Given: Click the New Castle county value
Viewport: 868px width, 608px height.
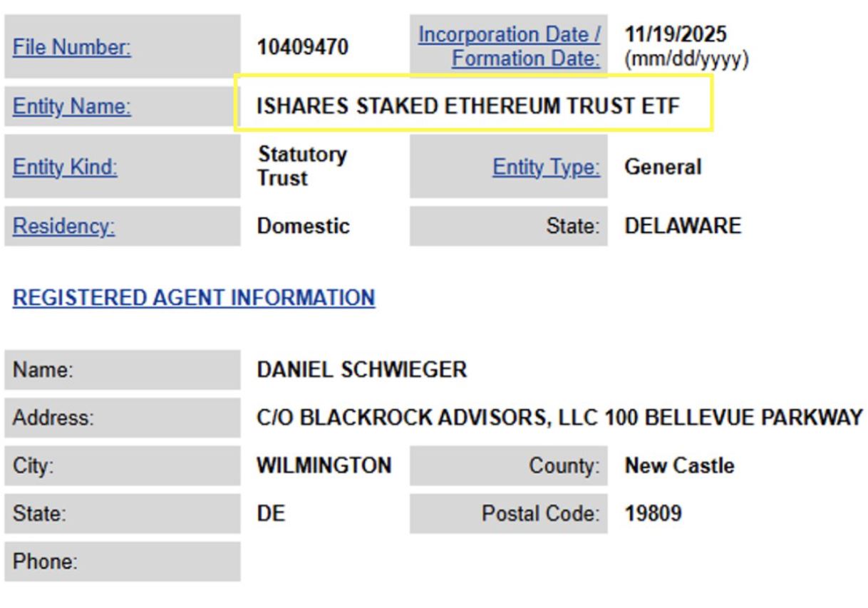Looking at the screenshot, I should click(679, 465).
